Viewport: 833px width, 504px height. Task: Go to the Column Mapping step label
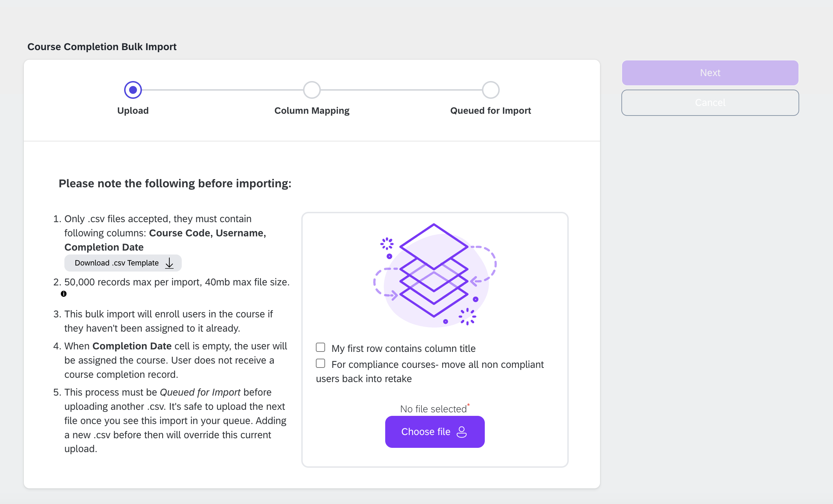tap(312, 111)
